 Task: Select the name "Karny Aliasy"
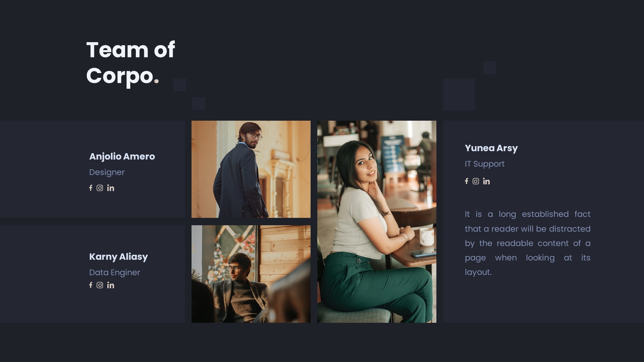point(118,257)
